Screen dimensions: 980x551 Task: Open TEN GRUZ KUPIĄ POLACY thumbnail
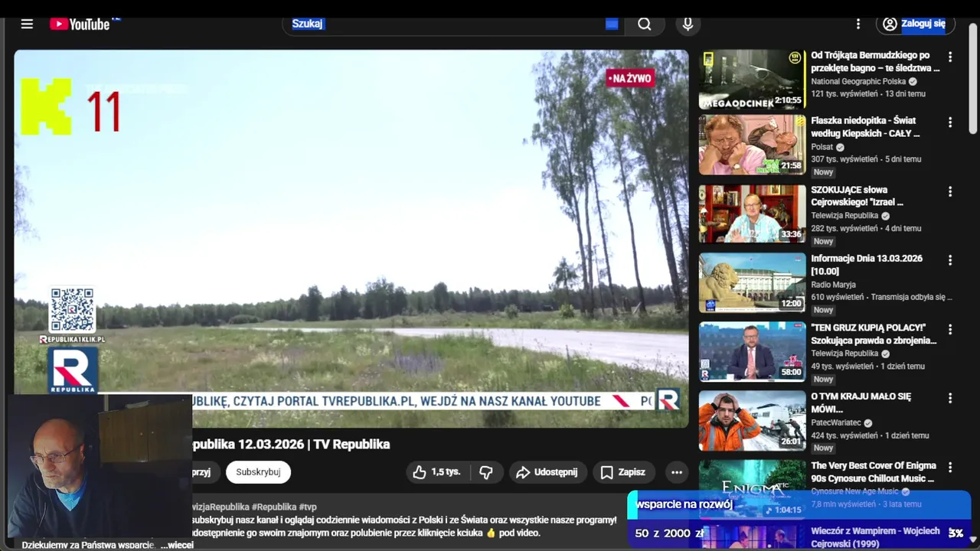(752, 351)
